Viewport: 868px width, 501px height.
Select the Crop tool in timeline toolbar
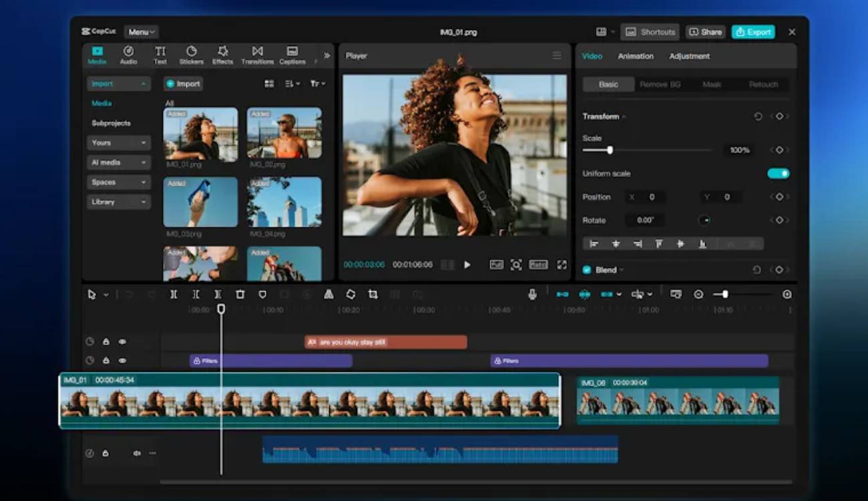click(373, 294)
